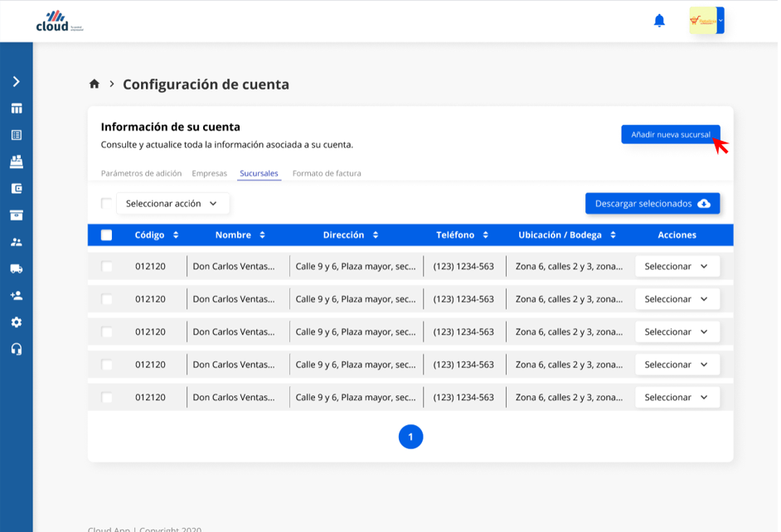This screenshot has width=781, height=532.
Task: Open the wallet icon in sidebar
Action: point(17,189)
